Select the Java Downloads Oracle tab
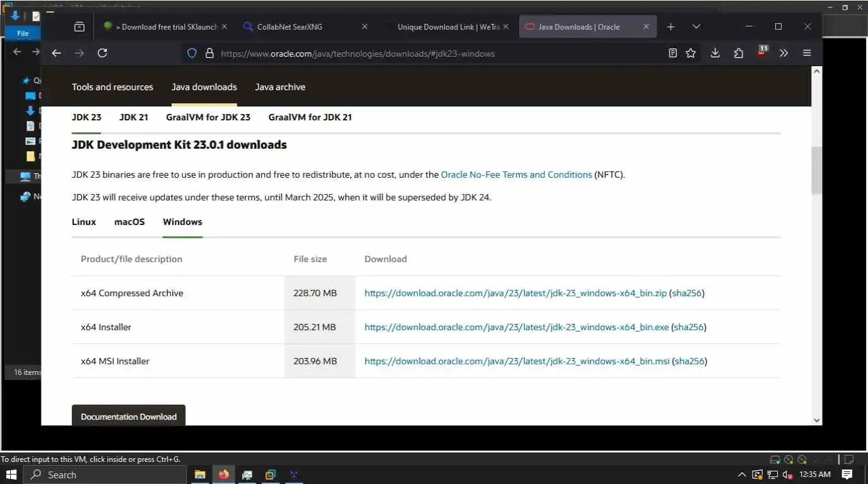The image size is (868, 484). tap(588, 27)
